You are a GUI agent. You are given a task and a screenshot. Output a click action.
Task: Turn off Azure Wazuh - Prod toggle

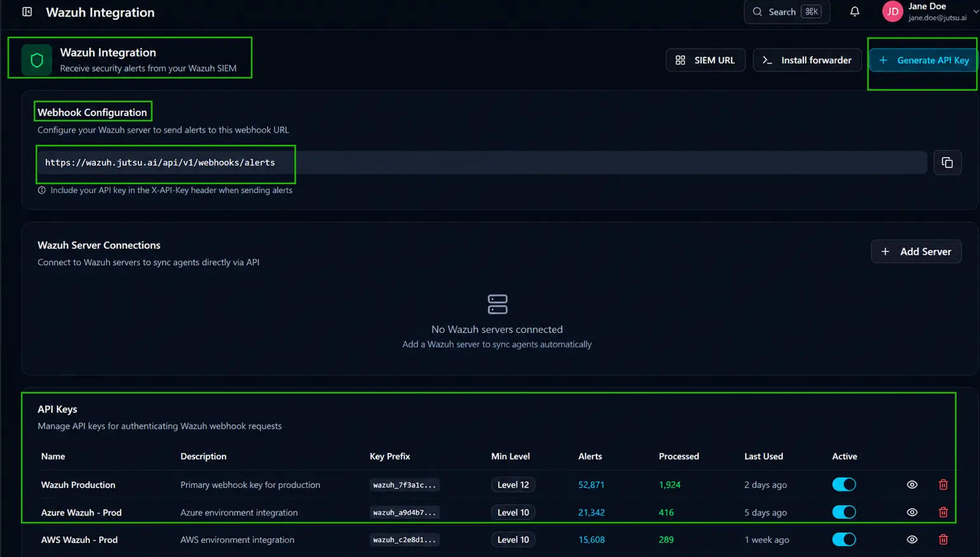click(x=844, y=512)
